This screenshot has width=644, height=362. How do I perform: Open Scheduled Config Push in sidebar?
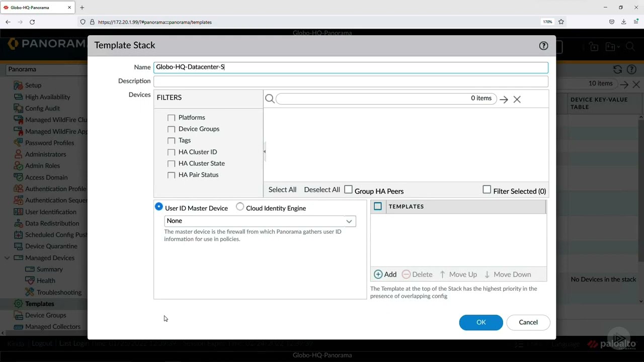point(56,235)
